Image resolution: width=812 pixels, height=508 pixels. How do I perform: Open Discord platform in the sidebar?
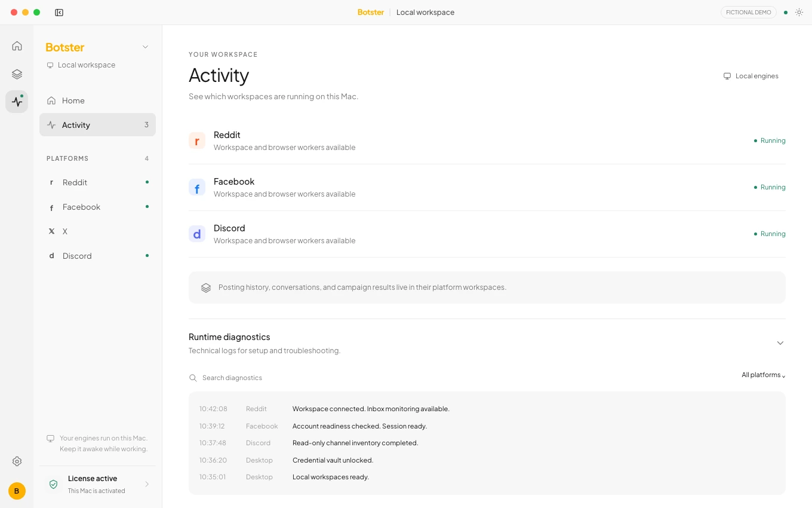coord(97,256)
